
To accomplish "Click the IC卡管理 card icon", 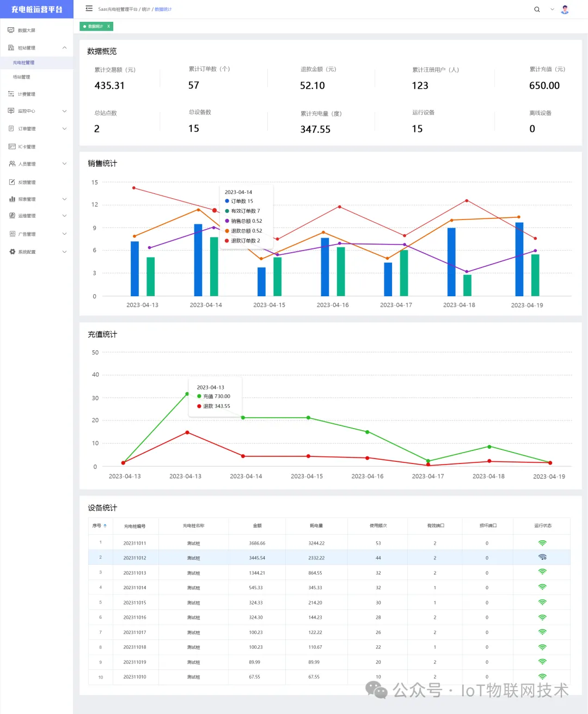I will (11, 147).
